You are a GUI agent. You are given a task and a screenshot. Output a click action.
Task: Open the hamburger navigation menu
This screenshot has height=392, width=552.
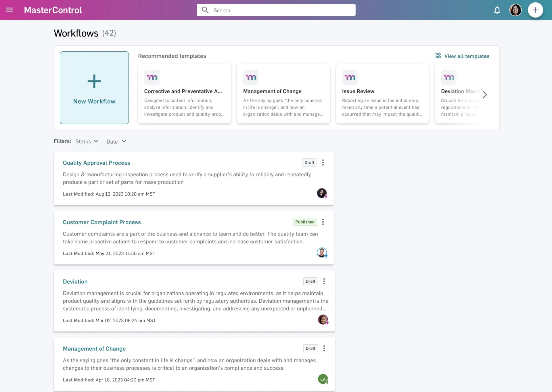pos(9,10)
